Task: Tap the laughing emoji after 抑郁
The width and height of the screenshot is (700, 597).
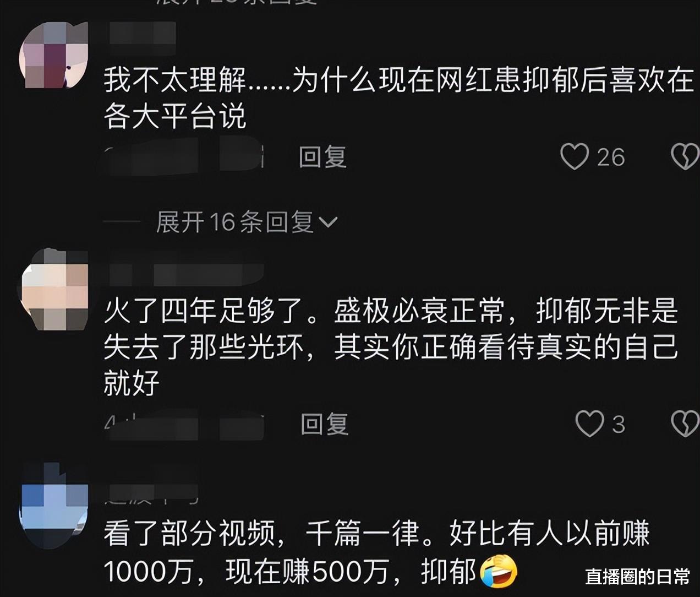Action: tap(499, 571)
